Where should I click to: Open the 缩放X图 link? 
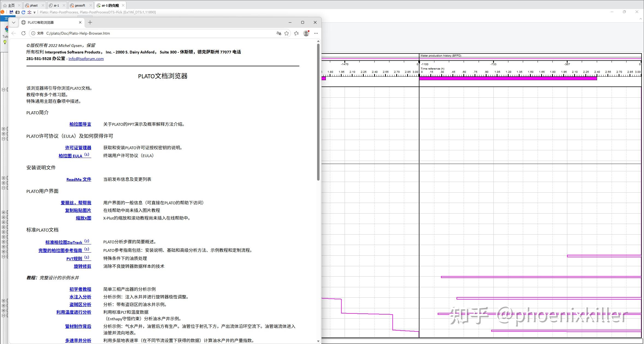pyautogui.click(x=84, y=218)
